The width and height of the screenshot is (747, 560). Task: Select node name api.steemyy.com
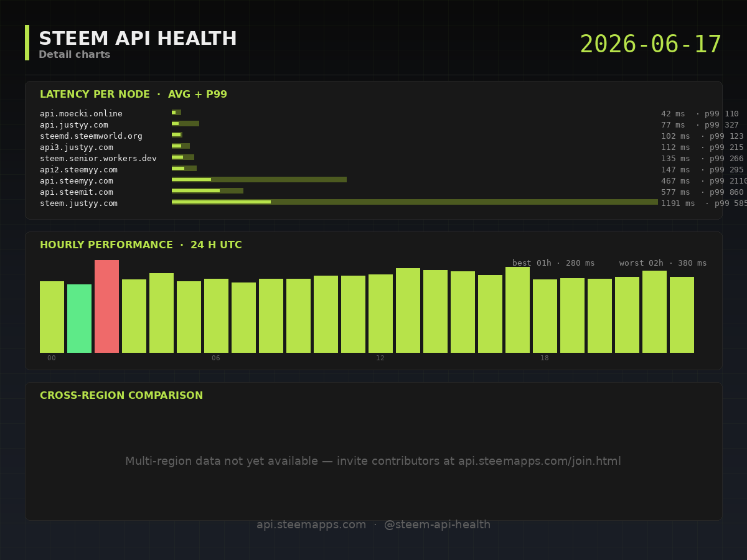click(77, 181)
